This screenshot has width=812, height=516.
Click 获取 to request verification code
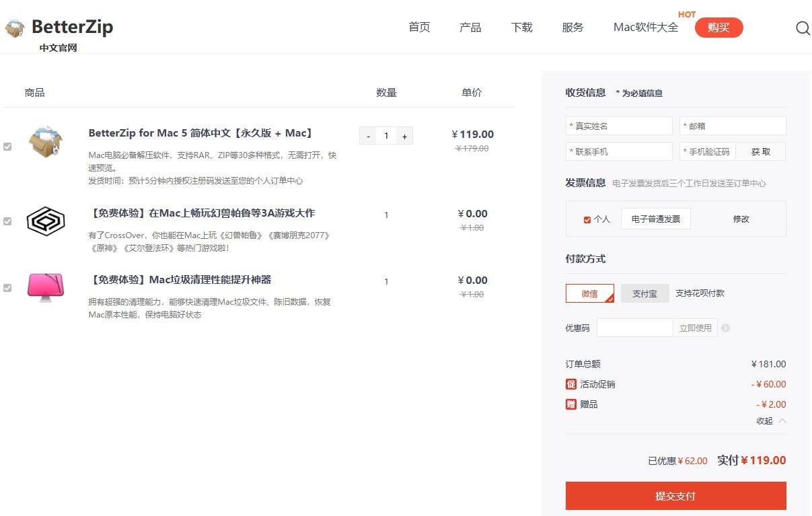pos(760,152)
